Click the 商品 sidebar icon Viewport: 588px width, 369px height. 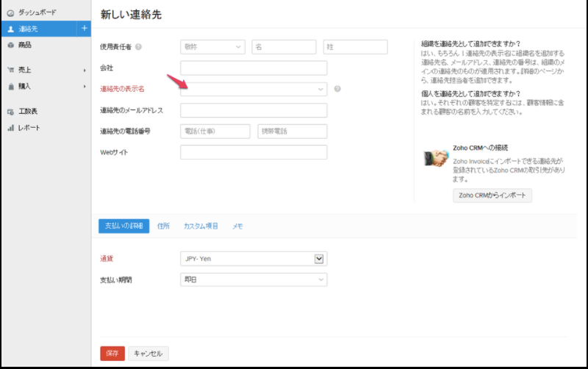[10, 46]
